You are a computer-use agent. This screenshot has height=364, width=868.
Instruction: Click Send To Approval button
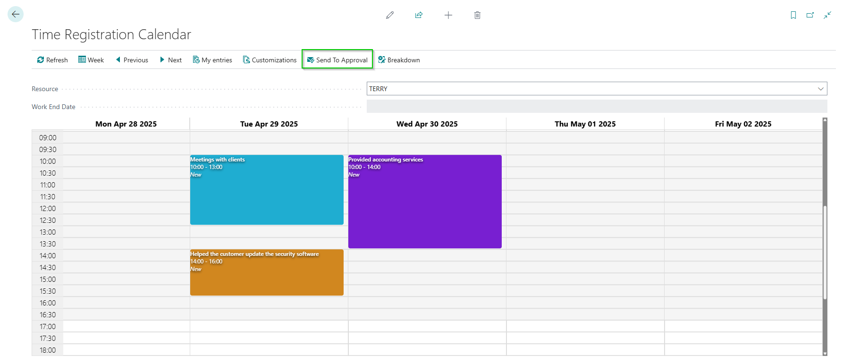pos(337,60)
